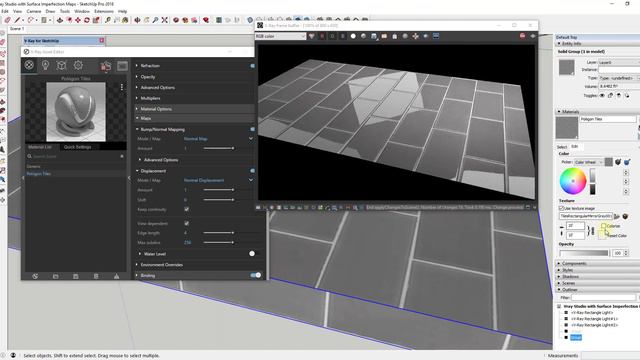
Task: Toggle Displacement section enable switch
Action: click(253, 171)
